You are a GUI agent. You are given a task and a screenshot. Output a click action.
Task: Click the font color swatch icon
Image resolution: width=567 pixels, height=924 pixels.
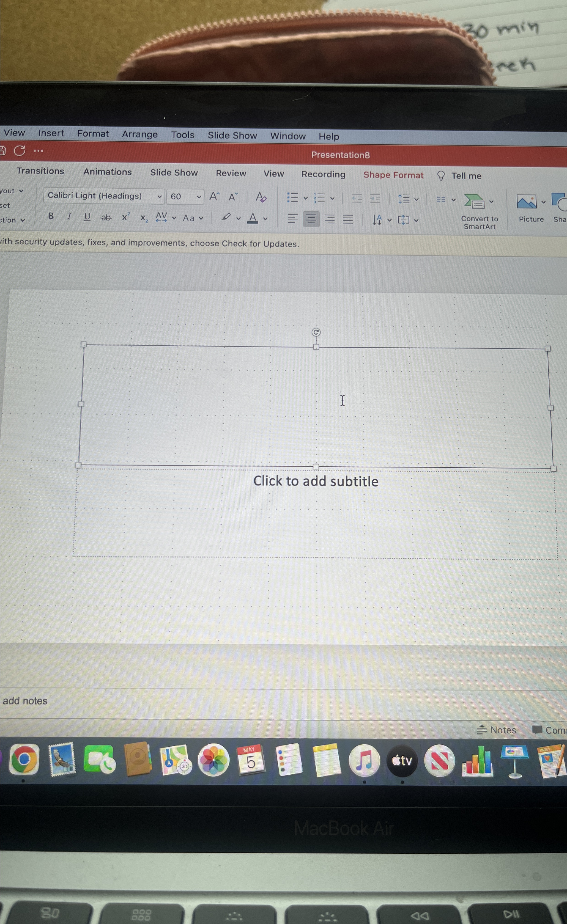[x=253, y=218]
